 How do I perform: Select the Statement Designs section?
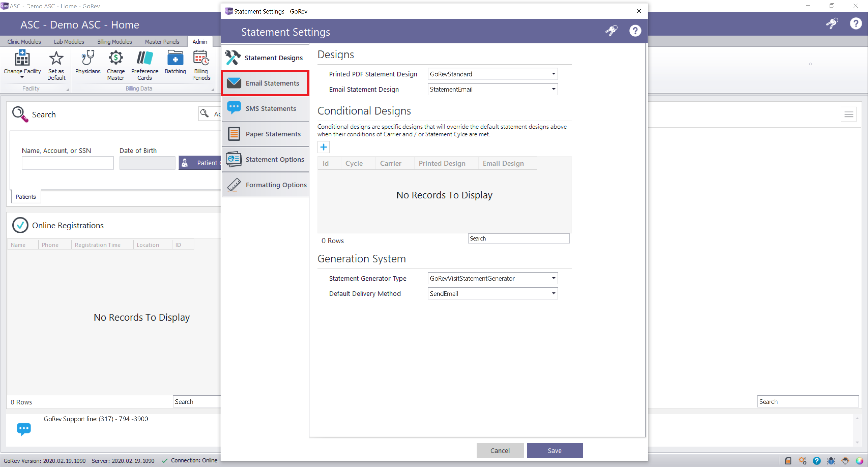click(266, 58)
